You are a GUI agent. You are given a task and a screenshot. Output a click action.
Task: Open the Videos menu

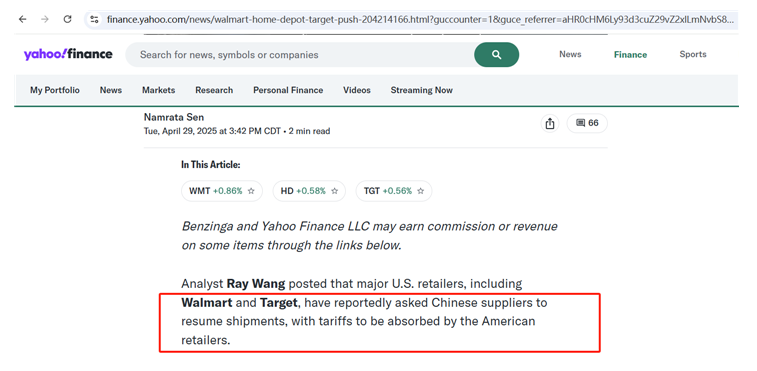[357, 90]
